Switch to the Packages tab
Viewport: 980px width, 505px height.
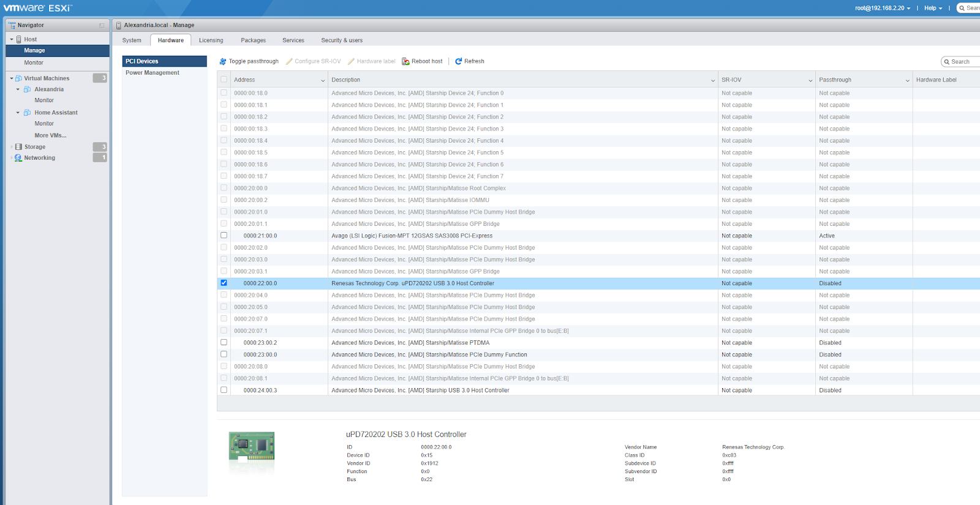pos(254,40)
